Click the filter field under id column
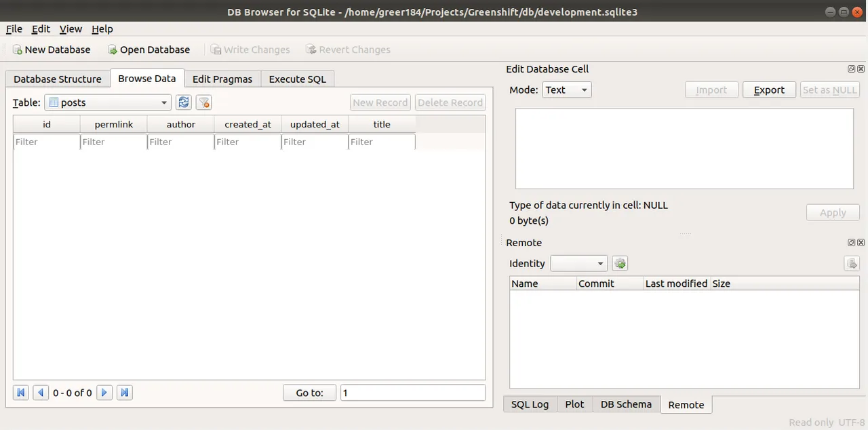This screenshot has height=430, width=868. point(47,142)
